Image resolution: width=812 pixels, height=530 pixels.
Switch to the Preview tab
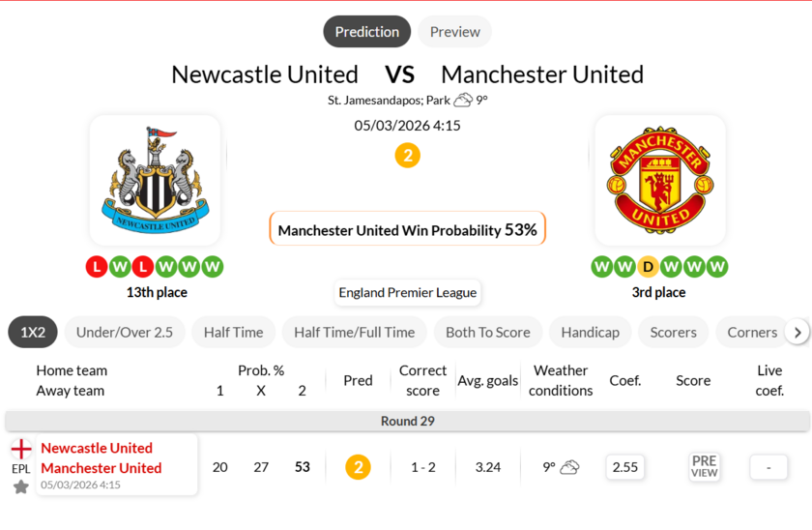(454, 32)
